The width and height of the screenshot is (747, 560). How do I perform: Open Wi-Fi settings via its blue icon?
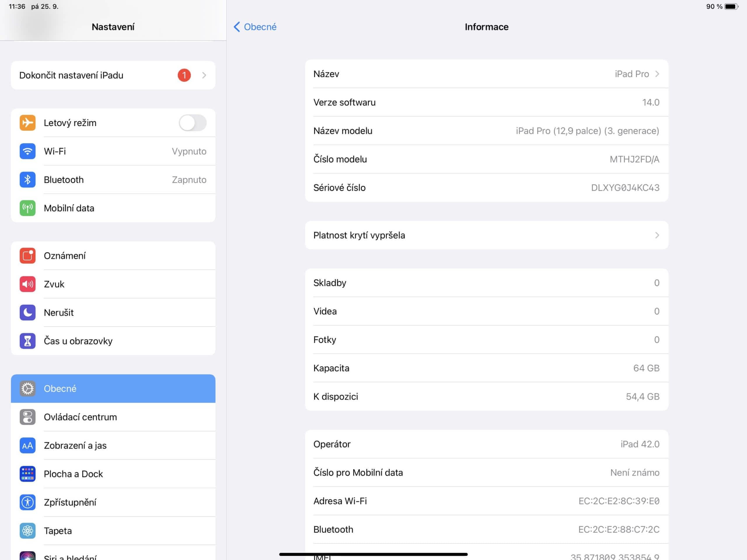pyautogui.click(x=27, y=151)
